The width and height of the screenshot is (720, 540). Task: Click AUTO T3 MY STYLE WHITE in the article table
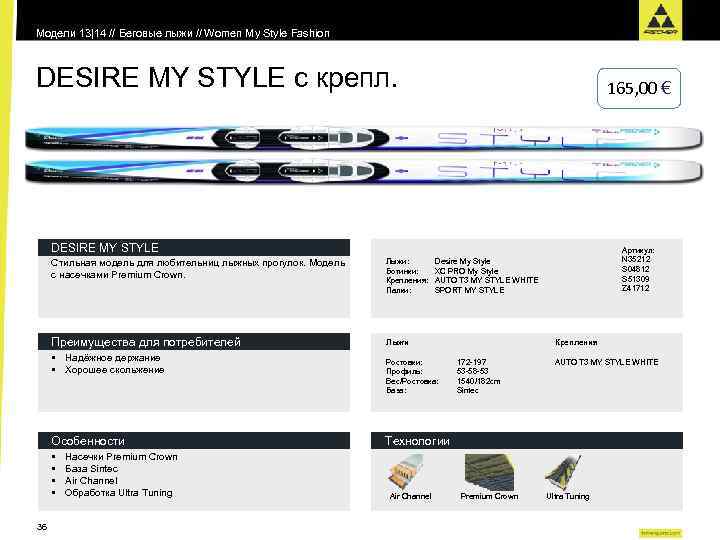click(486, 280)
